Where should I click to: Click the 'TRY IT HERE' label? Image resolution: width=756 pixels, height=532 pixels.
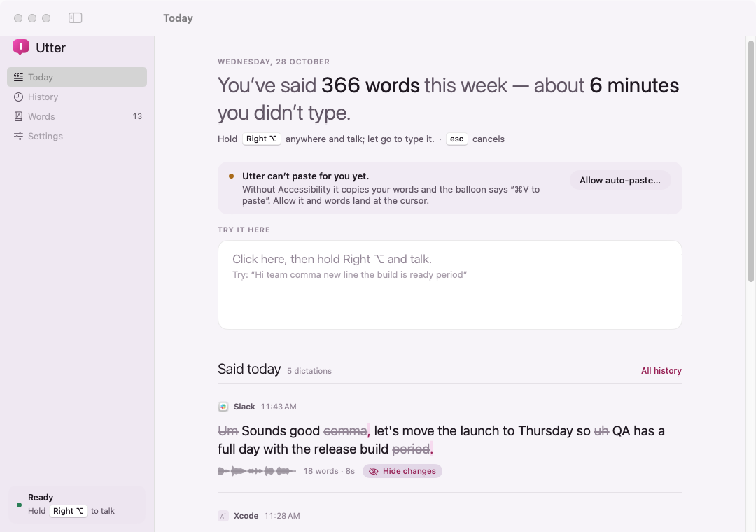[244, 230]
